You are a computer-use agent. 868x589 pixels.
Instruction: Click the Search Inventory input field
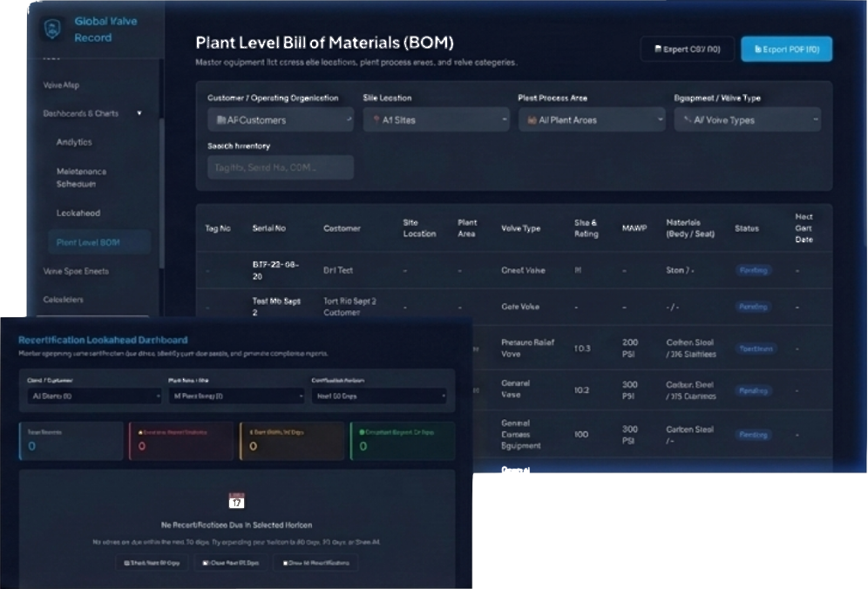[x=281, y=167]
